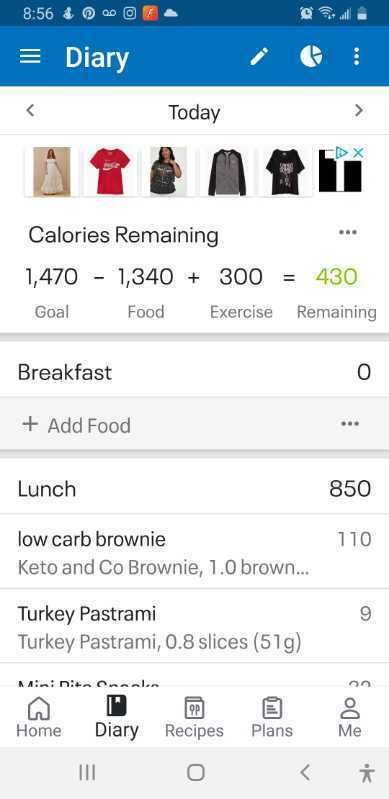The height and width of the screenshot is (799, 389).
Task: Open the low carb brownie entry
Action: [x=194, y=552]
